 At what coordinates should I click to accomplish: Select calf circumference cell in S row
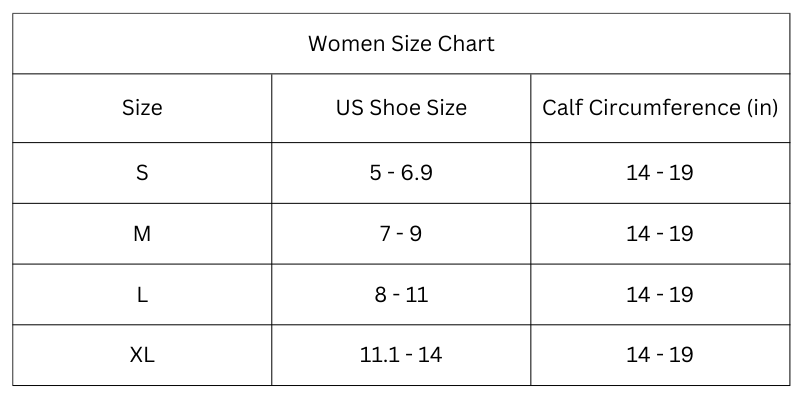coord(660,173)
